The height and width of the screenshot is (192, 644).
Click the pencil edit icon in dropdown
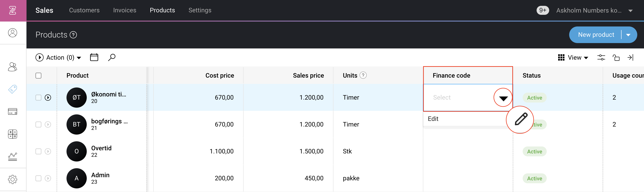pos(521,119)
